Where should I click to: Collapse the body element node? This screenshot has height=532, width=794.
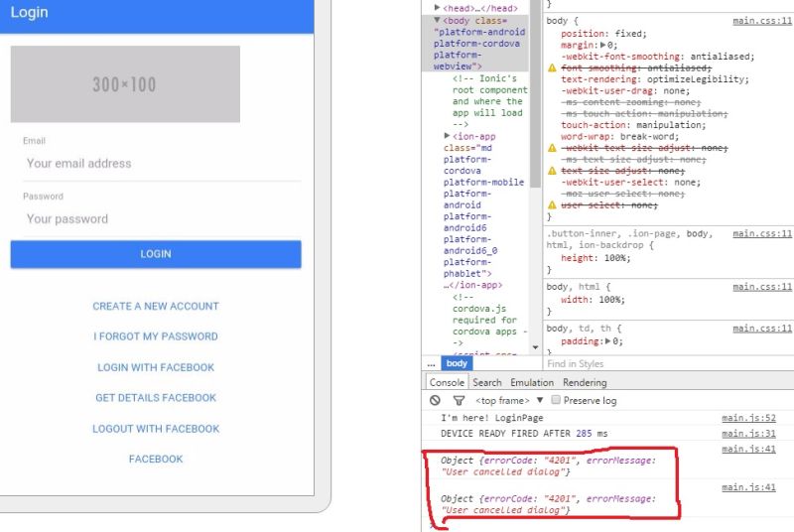click(437, 20)
